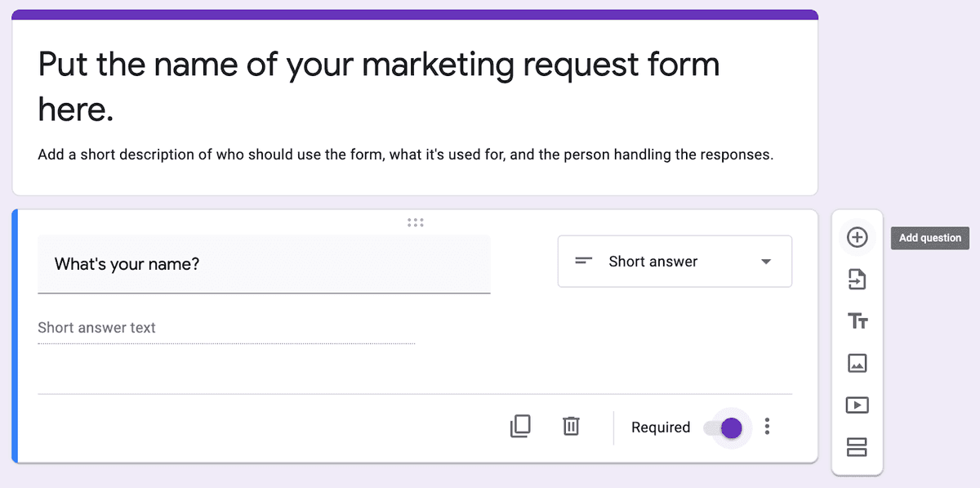Open more options for the question
980x488 pixels.
pyautogui.click(x=767, y=426)
